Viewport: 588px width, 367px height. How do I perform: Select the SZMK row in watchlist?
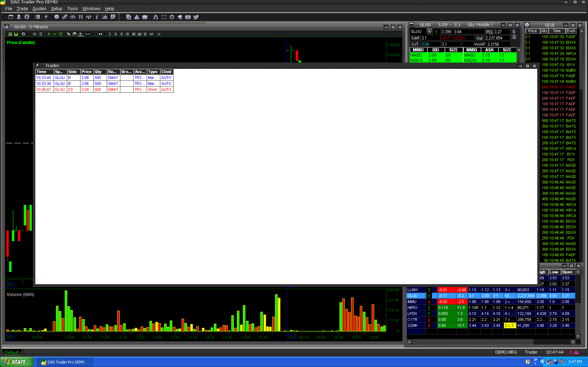[x=413, y=325]
